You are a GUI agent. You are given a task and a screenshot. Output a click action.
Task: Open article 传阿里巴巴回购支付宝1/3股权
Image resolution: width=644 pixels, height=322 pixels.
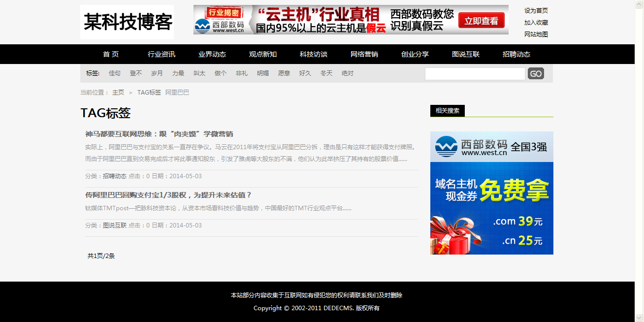point(168,195)
